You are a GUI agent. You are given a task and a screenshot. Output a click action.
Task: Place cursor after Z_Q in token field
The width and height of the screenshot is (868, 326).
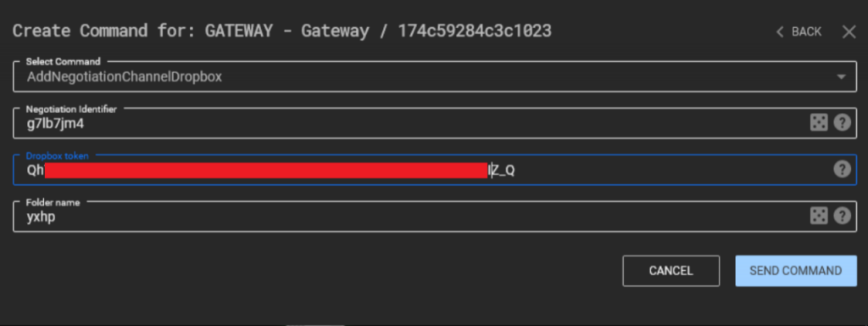pyautogui.click(x=516, y=170)
